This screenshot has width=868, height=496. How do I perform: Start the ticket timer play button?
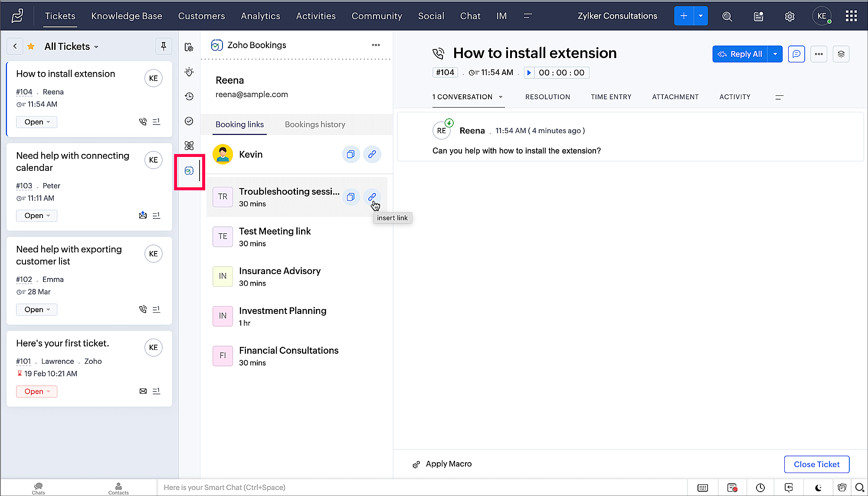529,72
